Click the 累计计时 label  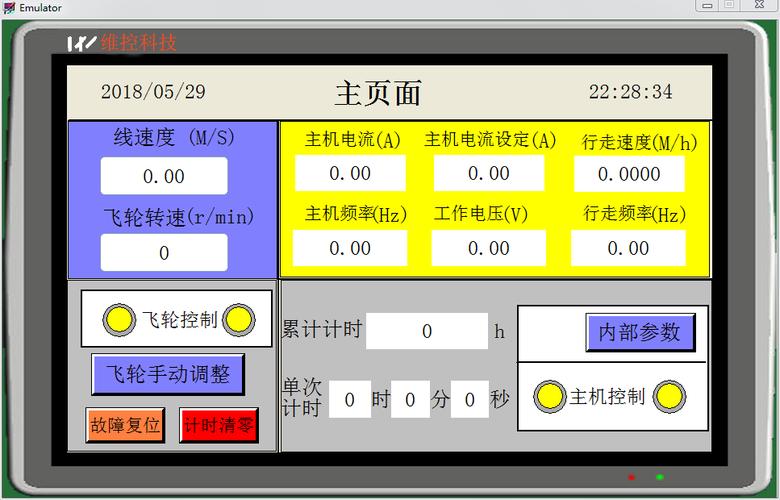click(x=322, y=329)
